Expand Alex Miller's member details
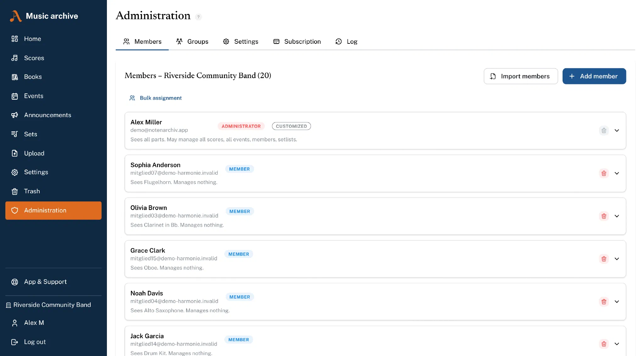This screenshot has width=644, height=356. [x=617, y=130]
